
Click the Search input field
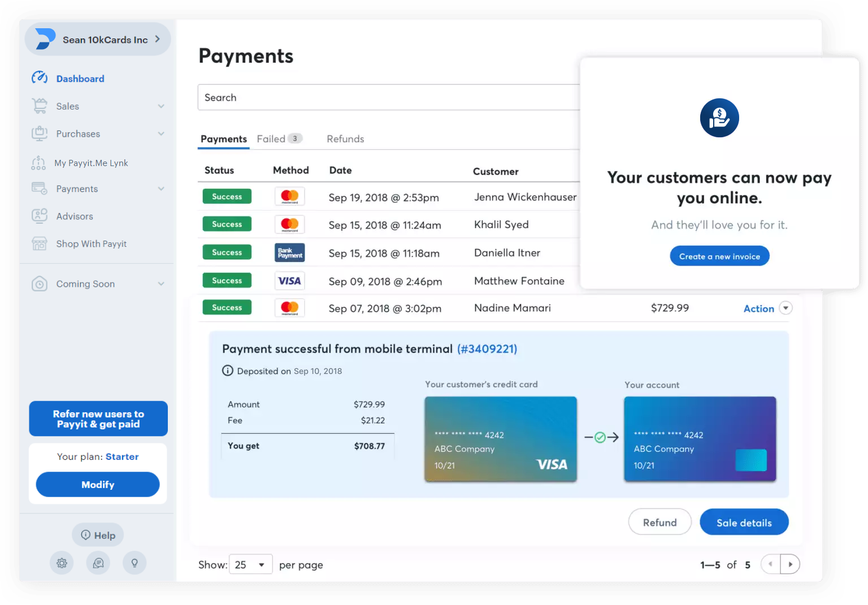coord(389,98)
